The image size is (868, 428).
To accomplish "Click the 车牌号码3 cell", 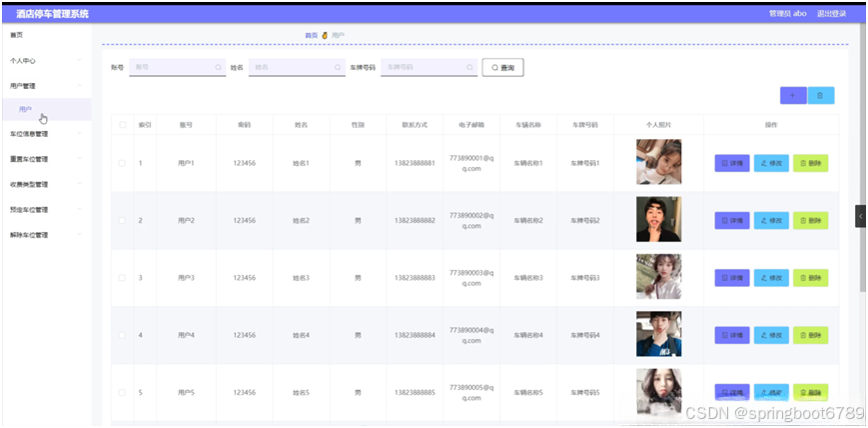I will click(x=585, y=278).
